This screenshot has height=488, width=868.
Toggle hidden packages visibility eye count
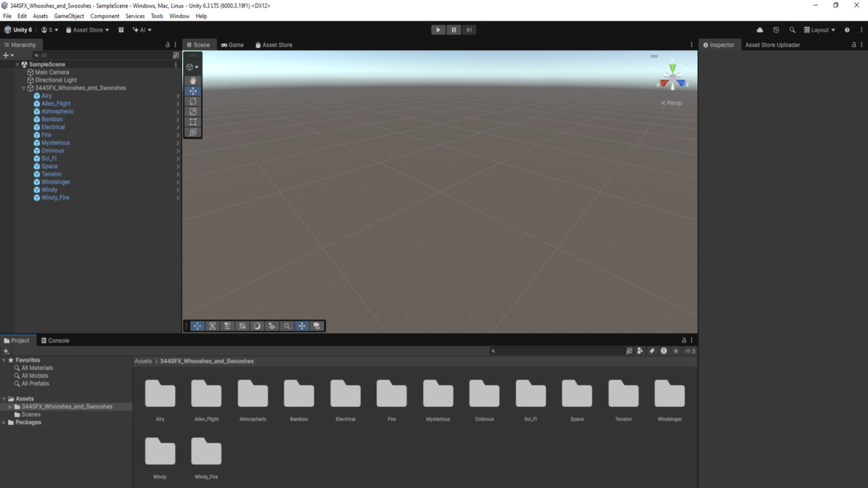coord(690,351)
